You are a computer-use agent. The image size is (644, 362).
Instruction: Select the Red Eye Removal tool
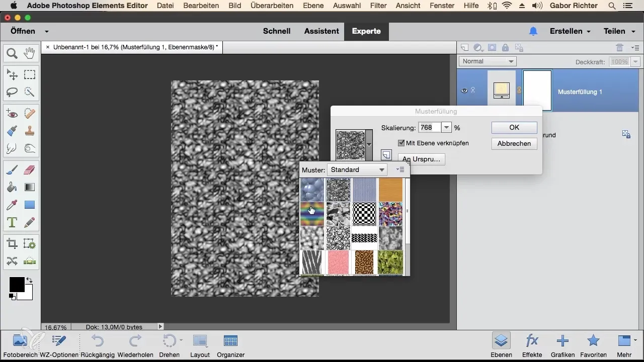[12, 114]
